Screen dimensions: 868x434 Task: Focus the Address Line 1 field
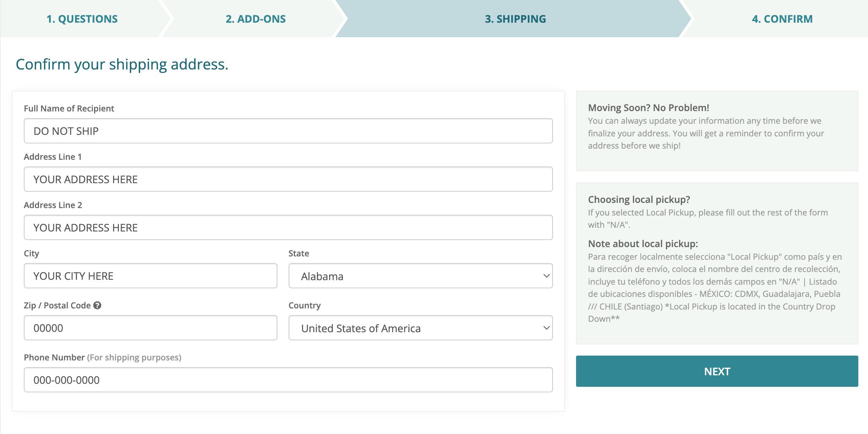[288, 179]
